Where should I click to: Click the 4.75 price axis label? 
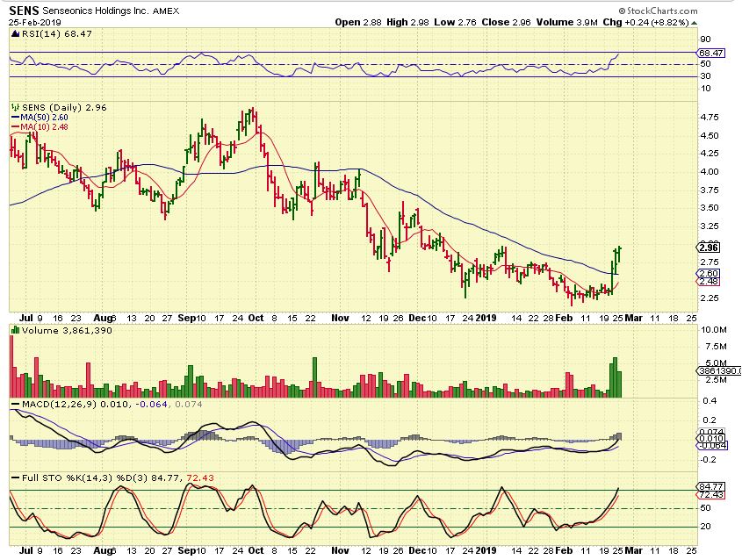709,118
